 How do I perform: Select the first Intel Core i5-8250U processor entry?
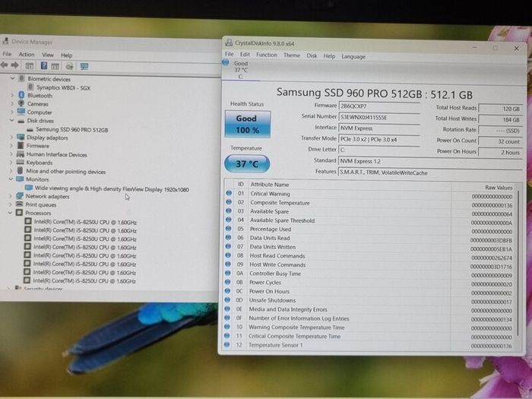(x=85, y=222)
